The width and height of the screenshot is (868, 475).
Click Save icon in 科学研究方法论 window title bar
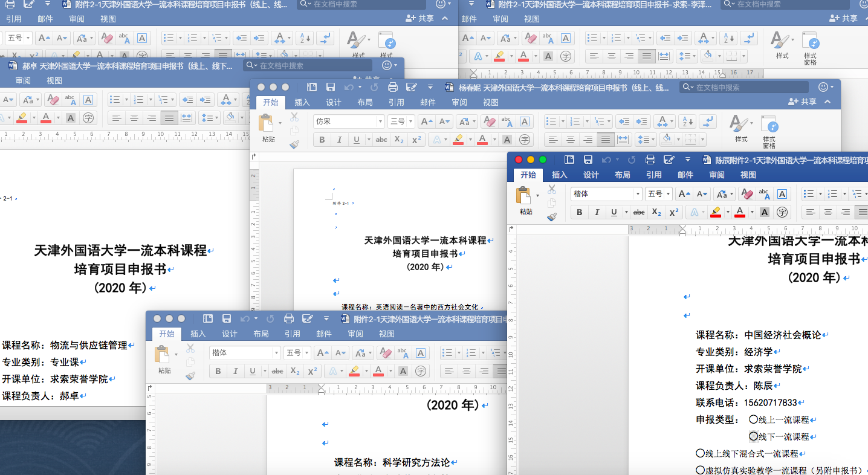point(227,318)
